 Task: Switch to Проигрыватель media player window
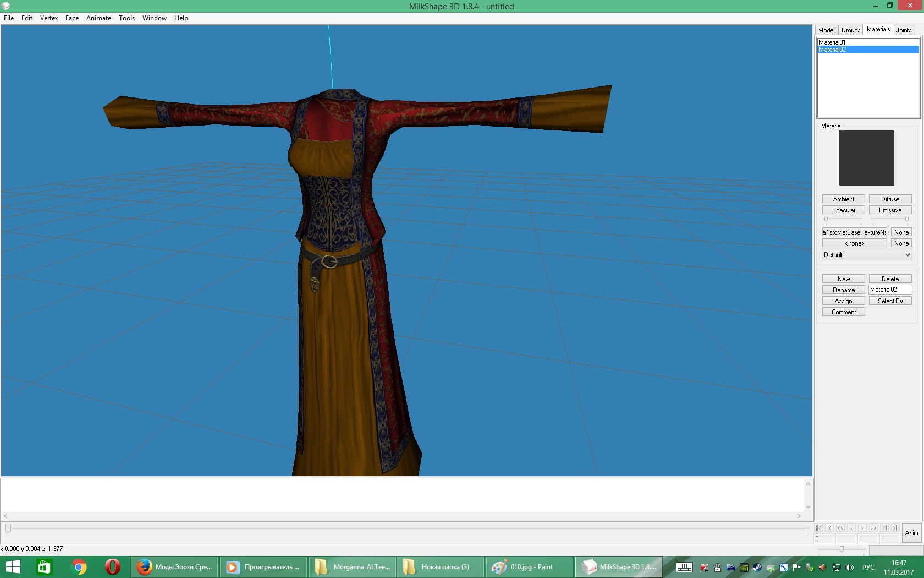click(x=264, y=567)
